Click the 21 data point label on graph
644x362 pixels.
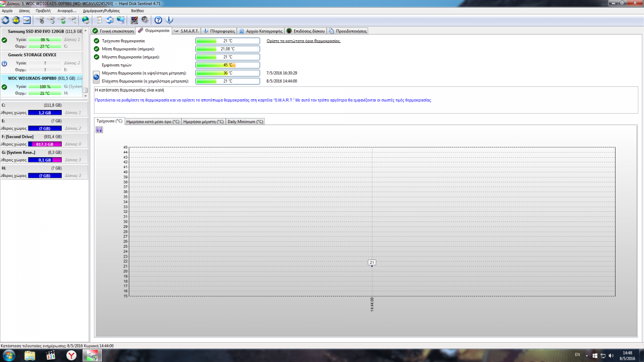[372, 262]
